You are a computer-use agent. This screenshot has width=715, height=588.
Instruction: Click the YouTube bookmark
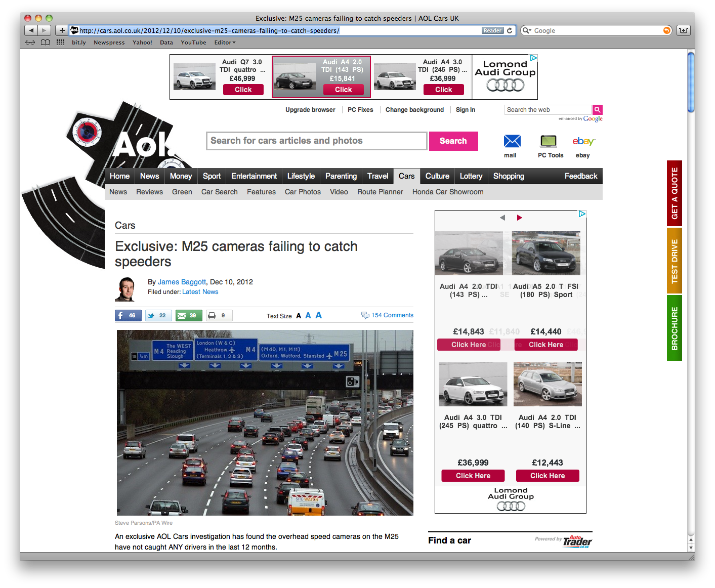(x=193, y=43)
